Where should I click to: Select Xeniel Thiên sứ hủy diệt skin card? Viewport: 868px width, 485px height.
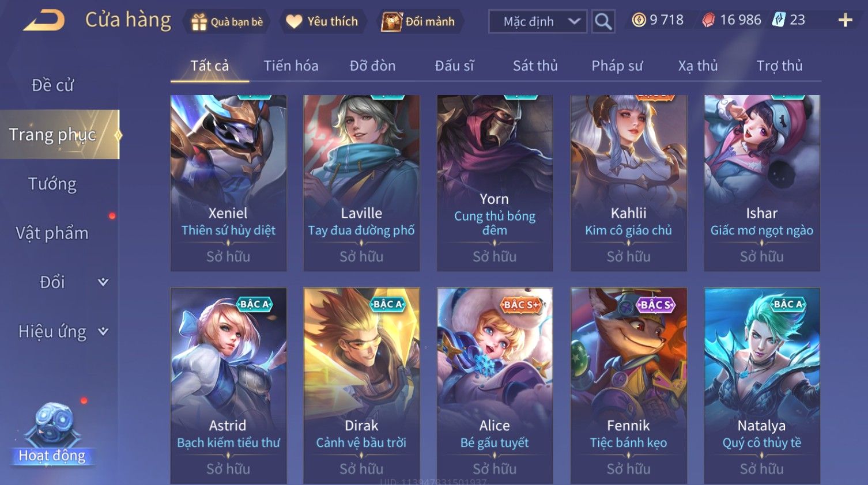tap(228, 183)
